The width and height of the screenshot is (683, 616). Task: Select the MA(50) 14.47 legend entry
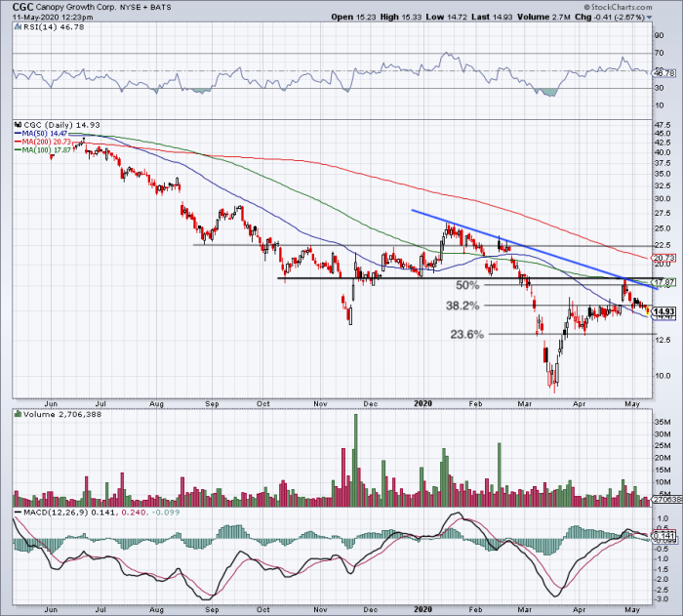tap(41, 134)
